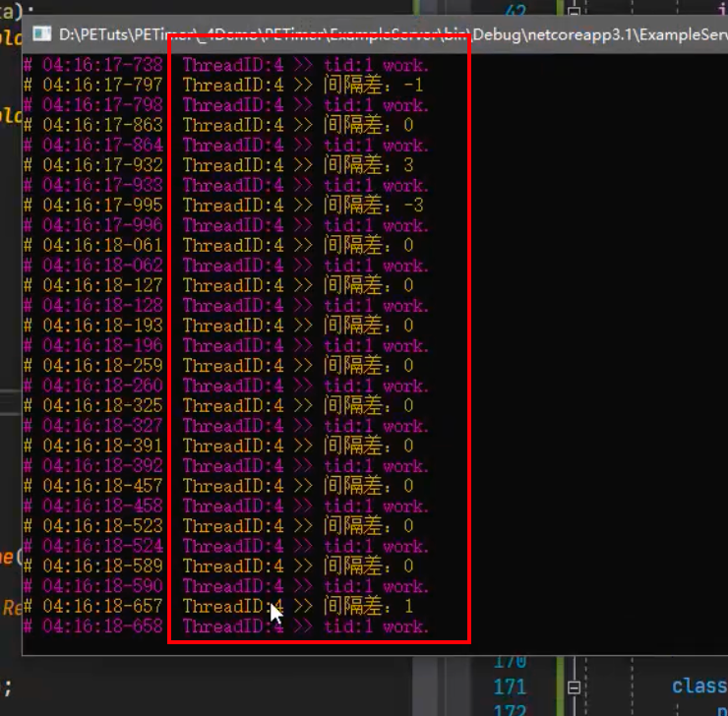Select timestamp 04:16:18-657 in console

coord(102,606)
